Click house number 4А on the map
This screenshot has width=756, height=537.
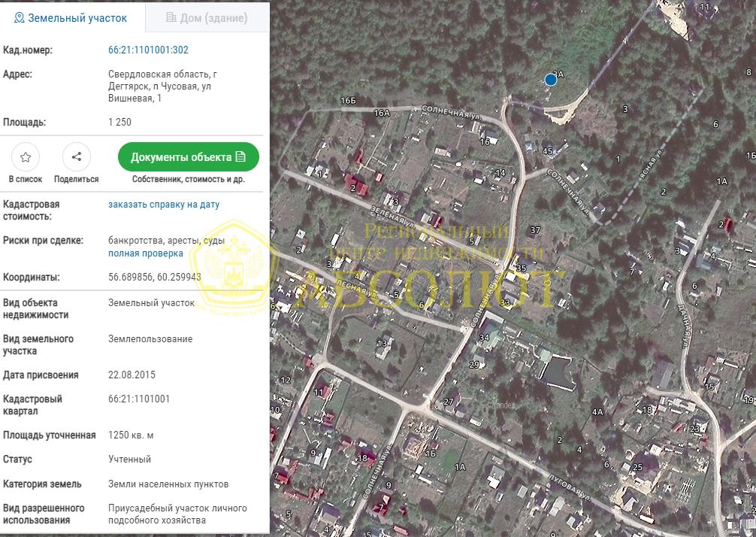[x=597, y=411]
